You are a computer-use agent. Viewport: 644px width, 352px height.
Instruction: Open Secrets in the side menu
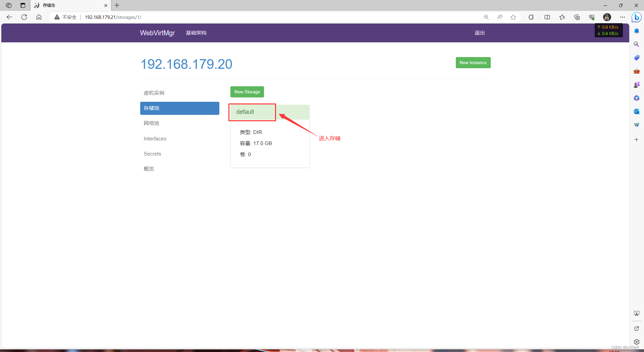coord(180,154)
